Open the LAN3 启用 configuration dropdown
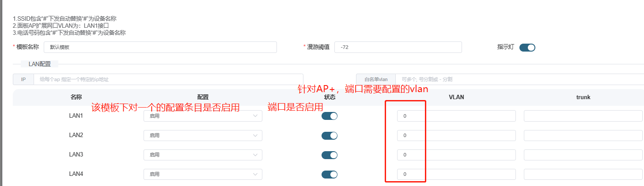Viewport: 644px width, 186px height. pos(203,155)
